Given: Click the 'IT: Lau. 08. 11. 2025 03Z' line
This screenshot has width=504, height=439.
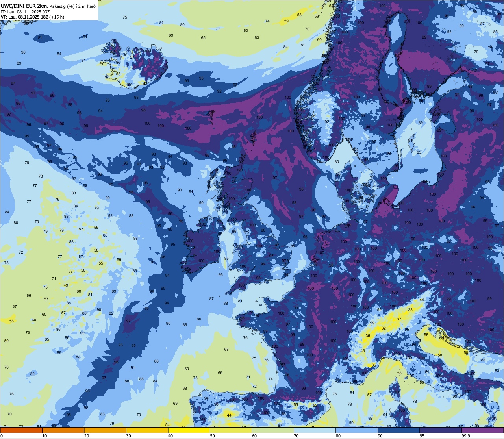Looking at the screenshot, I should pyautogui.click(x=25, y=11).
